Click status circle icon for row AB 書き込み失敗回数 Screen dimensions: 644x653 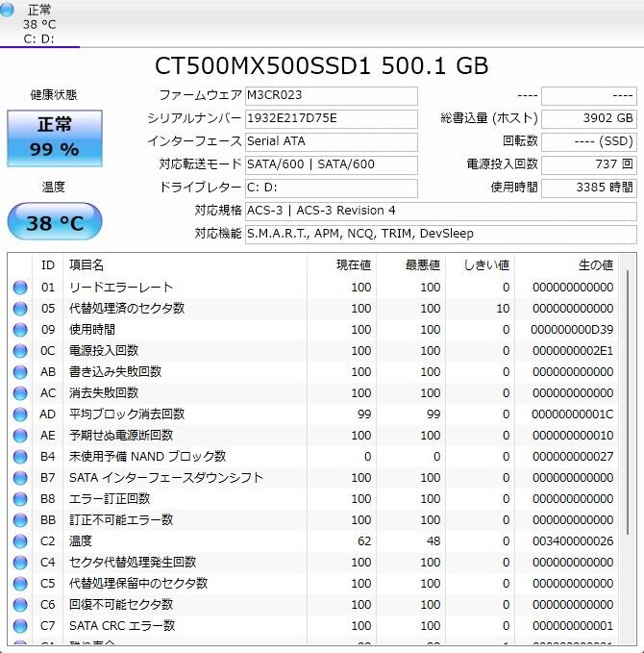(20, 372)
